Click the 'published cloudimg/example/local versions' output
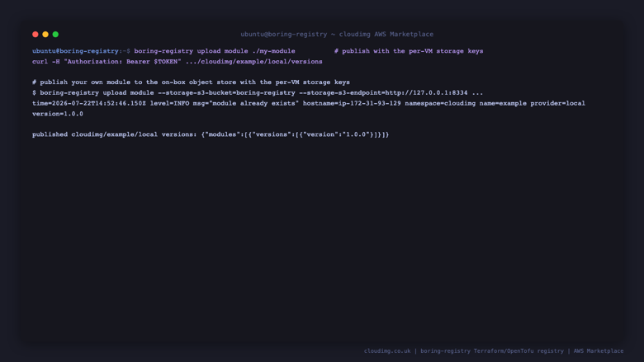Screen dimensions: 644x362 (115, 134)
